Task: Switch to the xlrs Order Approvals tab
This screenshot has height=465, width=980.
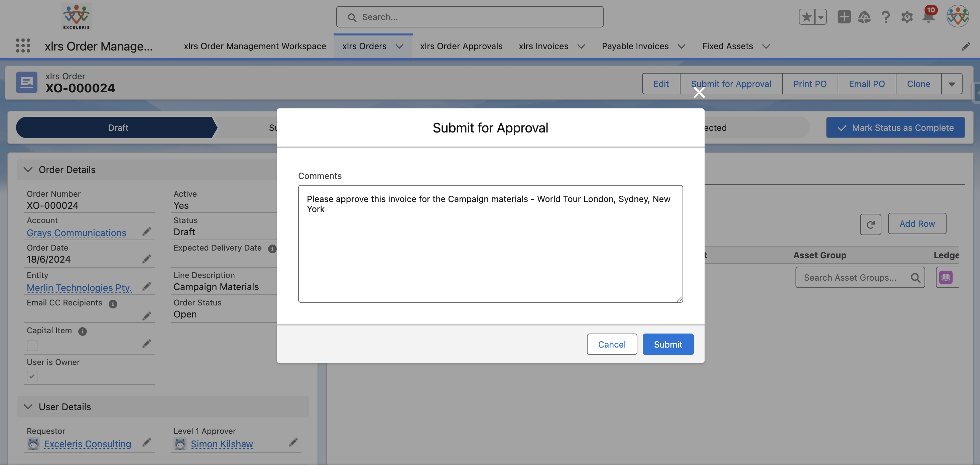Action: [x=461, y=46]
